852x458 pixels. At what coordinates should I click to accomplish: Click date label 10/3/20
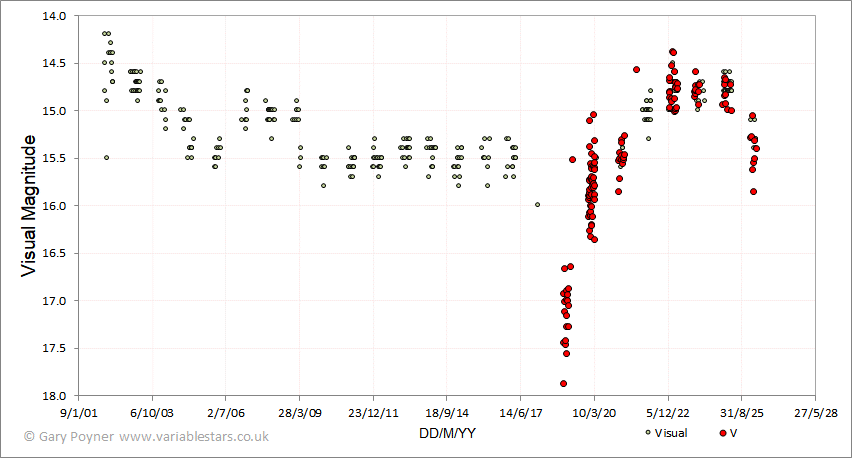pos(594,413)
